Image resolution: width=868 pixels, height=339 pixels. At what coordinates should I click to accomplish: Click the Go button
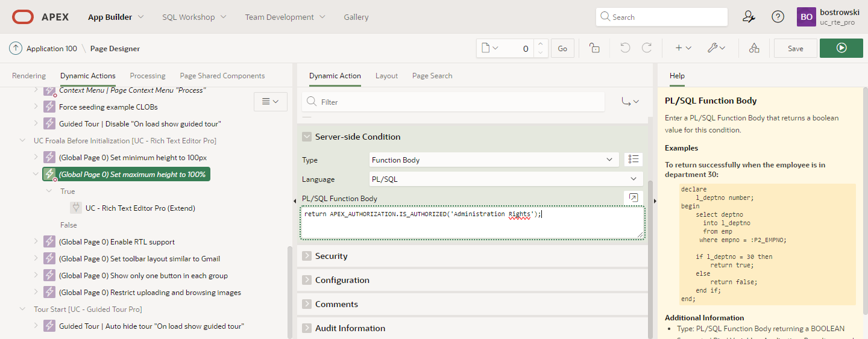pos(562,48)
